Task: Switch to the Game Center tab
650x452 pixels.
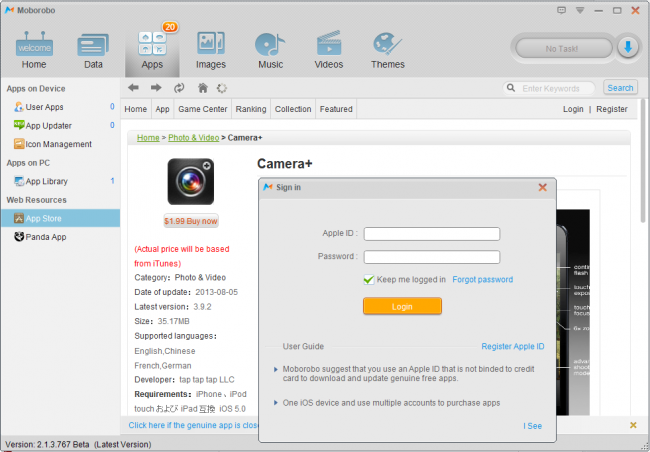Action: click(x=203, y=109)
